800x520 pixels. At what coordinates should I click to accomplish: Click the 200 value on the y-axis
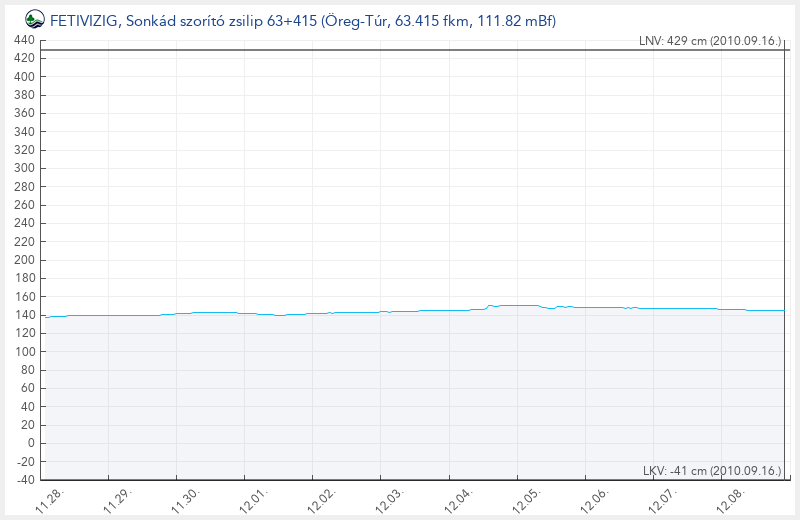point(25,260)
